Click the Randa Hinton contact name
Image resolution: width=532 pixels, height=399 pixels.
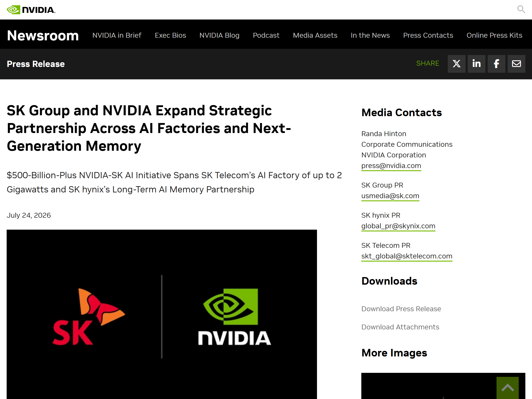[x=384, y=134]
